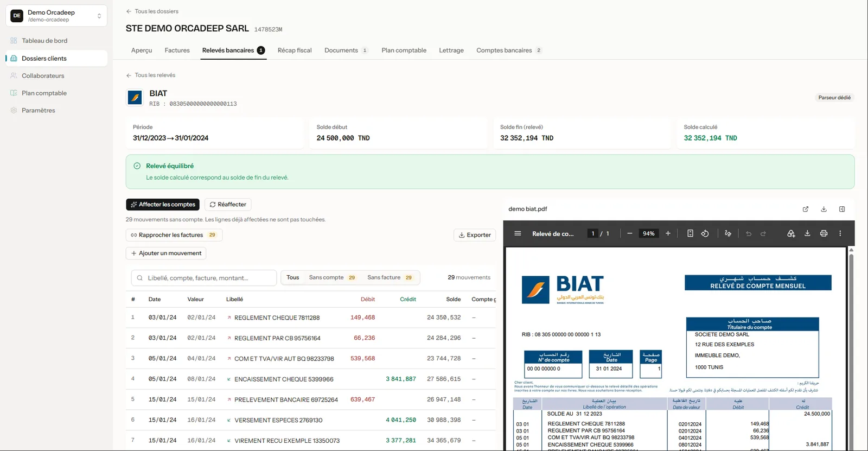Focus the movements search field
This screenshot has height=451, width=868.
coord(204,278)
